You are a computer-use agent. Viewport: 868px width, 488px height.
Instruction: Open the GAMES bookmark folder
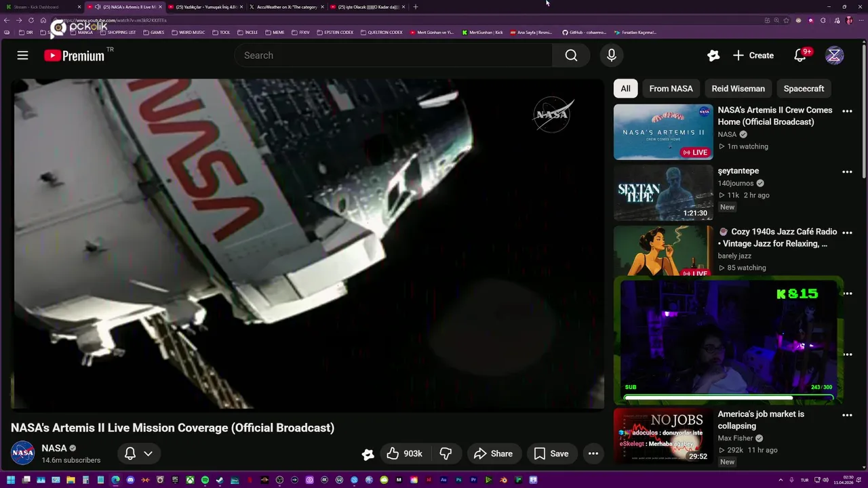153,33
